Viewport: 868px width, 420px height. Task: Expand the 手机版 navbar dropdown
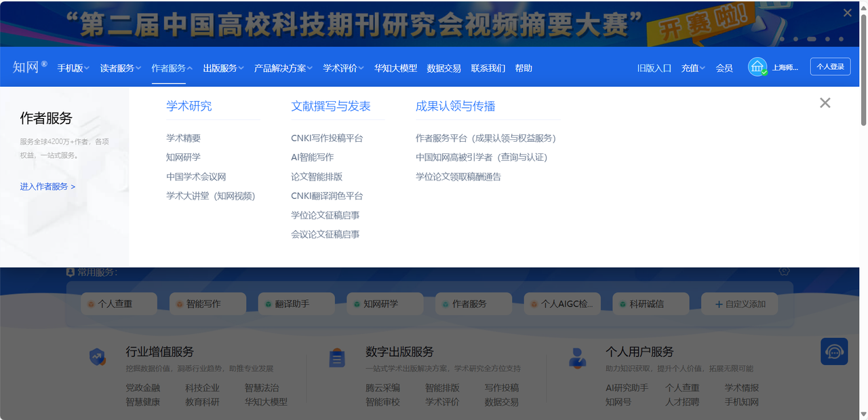point(73,68)
